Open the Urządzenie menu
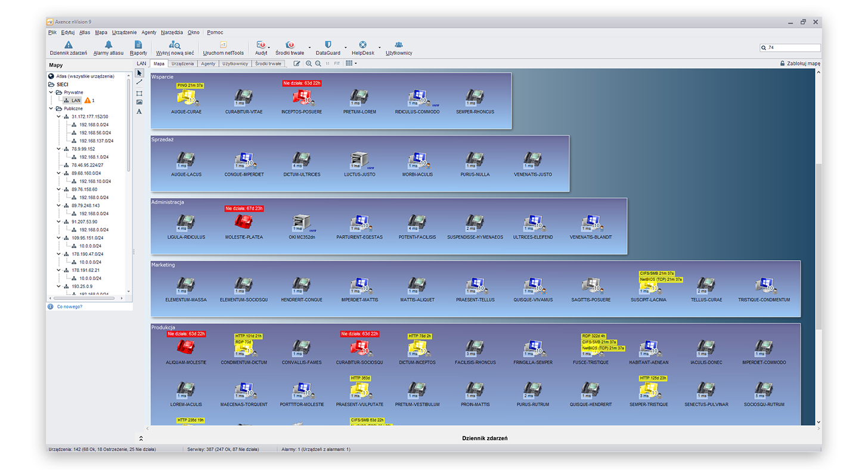The image size is (868, 470). (124, 32)
